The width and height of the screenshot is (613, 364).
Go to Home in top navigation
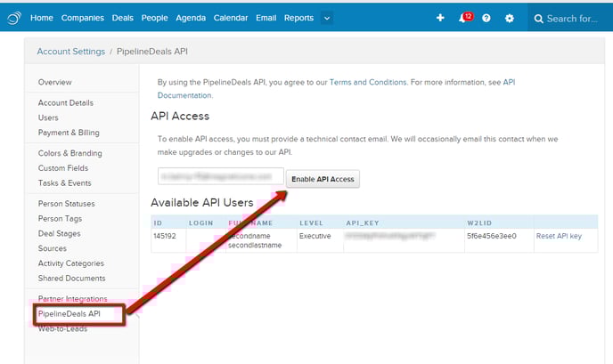[42, 18]
